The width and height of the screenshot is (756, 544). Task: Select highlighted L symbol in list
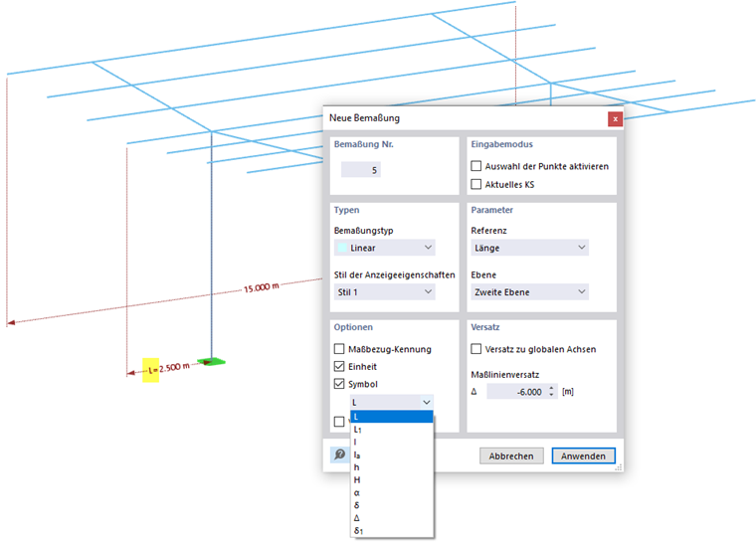tap(392, 417)
